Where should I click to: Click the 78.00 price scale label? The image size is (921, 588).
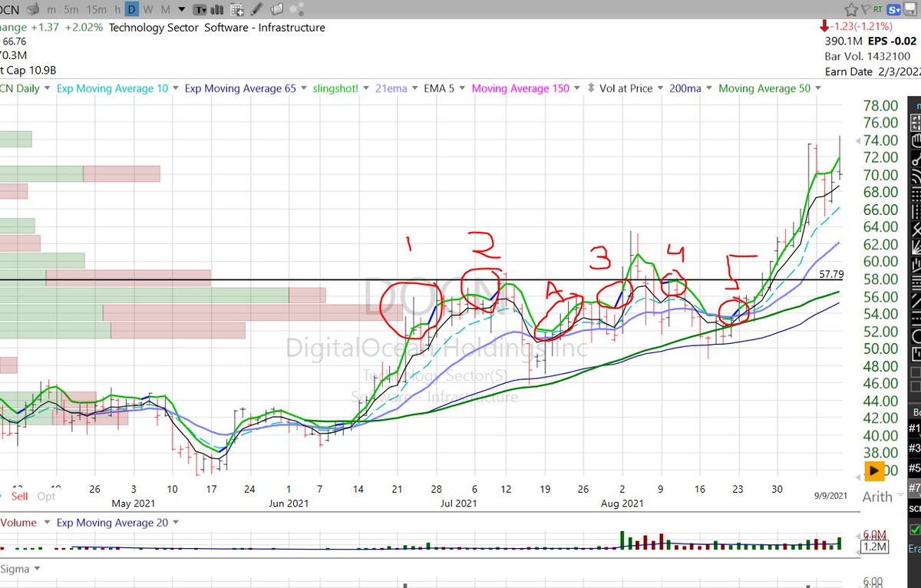pos(880,105)
